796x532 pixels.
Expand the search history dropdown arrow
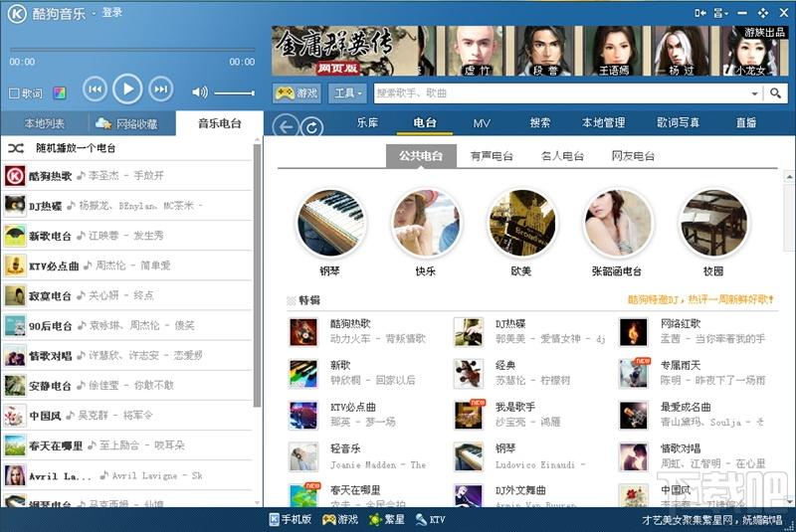[x=754, y=93]
